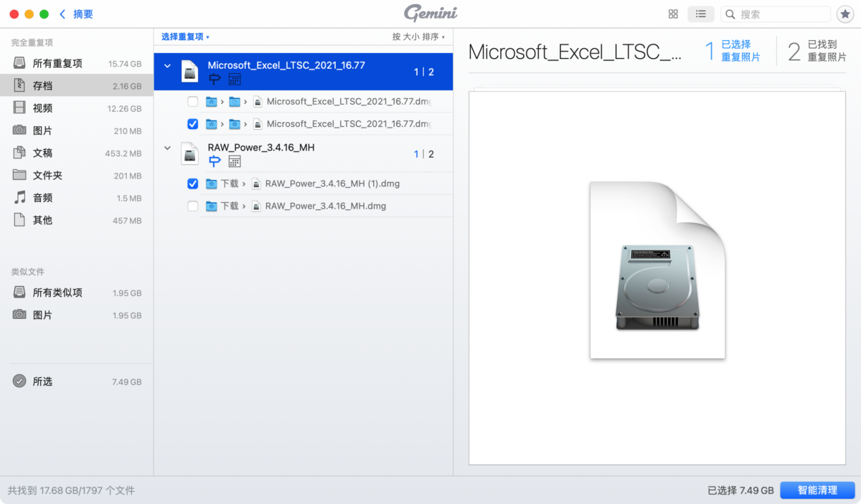Open the 按大小排序 sort dropdown

(x=418, y=37)
